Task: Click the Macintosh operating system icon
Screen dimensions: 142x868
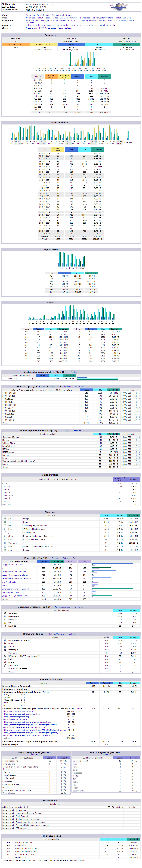Action: click(x=5, y=616)
